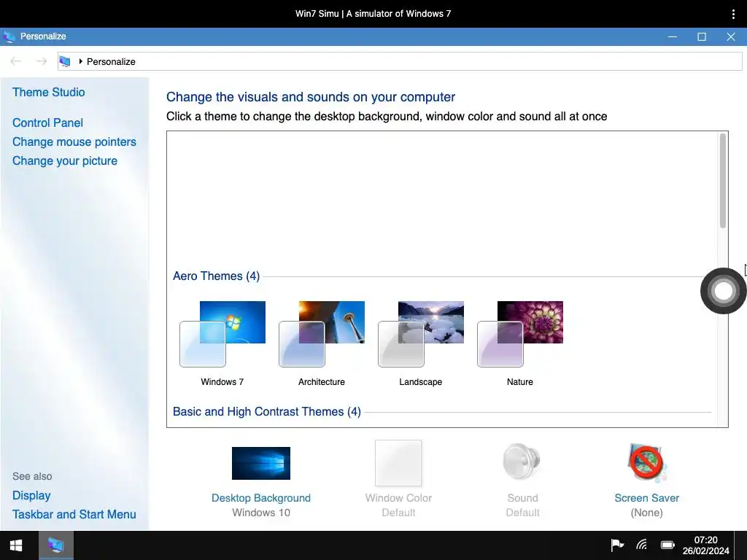Click the back navigation arrow
This screenshot has width=747, height=560.
pos(16,61)
